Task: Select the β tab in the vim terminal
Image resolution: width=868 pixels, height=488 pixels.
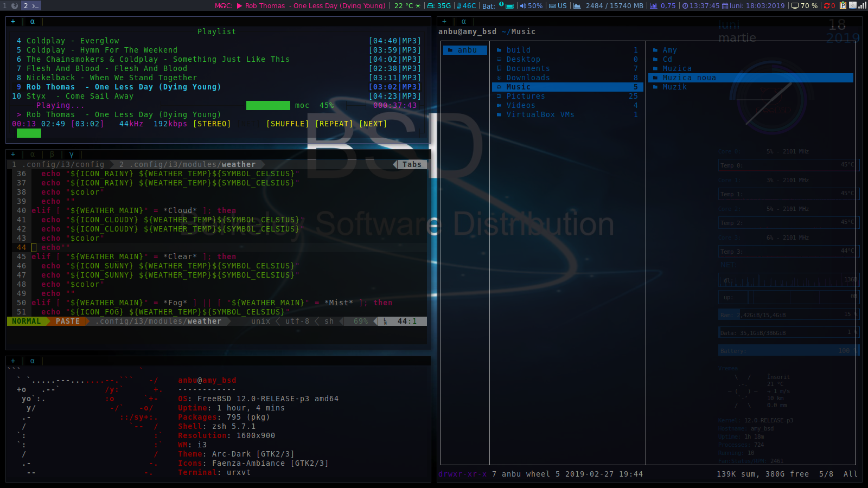Action: click(52, 155)
